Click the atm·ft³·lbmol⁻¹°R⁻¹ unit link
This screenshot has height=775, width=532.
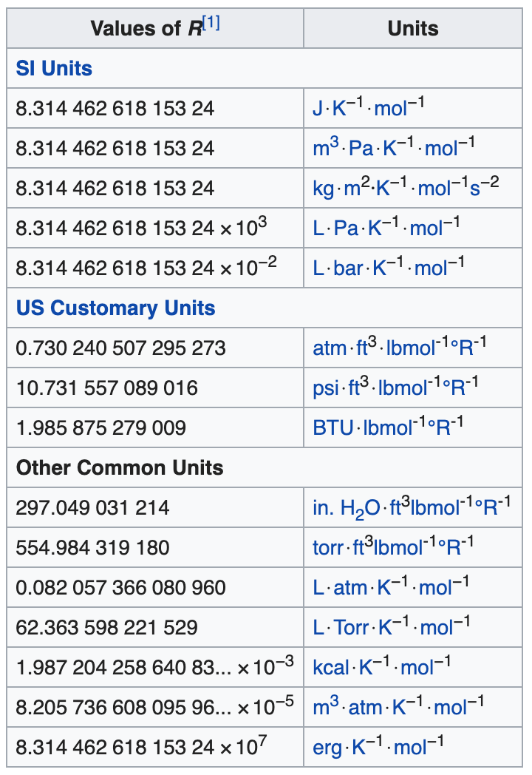tap(400, 348)
